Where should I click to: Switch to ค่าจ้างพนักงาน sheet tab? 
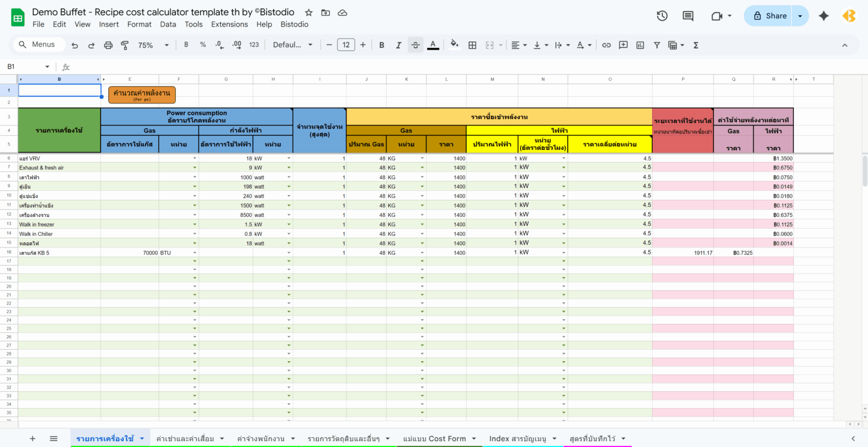coord(266,439)
